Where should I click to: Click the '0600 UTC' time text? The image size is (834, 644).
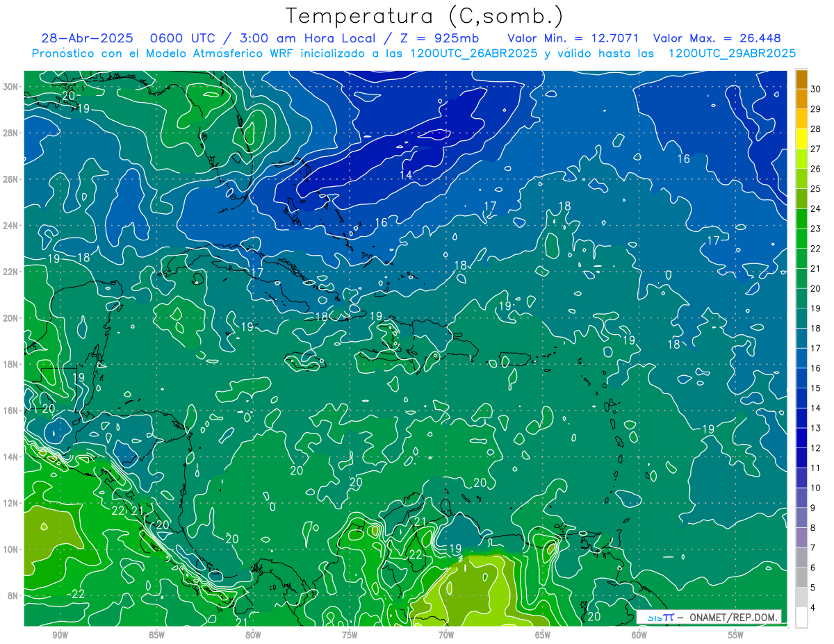184,38
